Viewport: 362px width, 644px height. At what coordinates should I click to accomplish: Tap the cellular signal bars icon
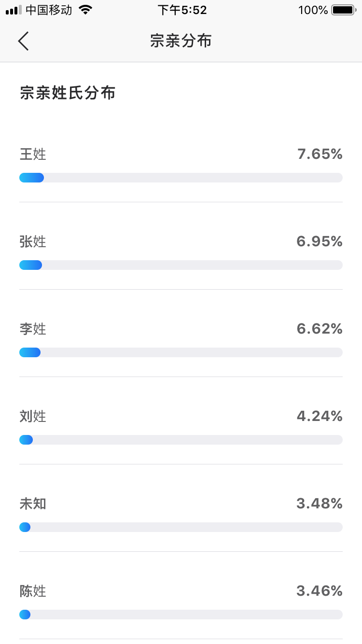point(14,10)
